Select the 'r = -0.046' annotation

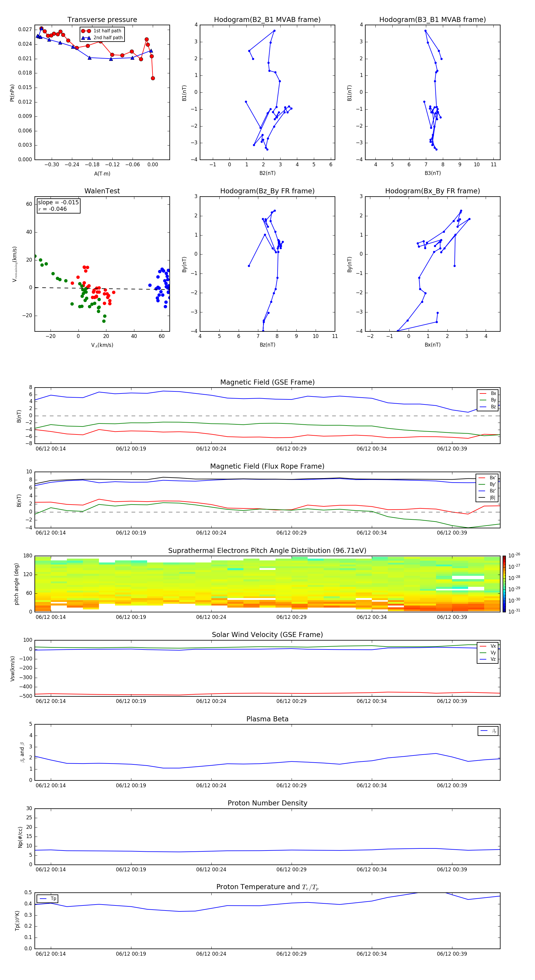click(53, 209)
